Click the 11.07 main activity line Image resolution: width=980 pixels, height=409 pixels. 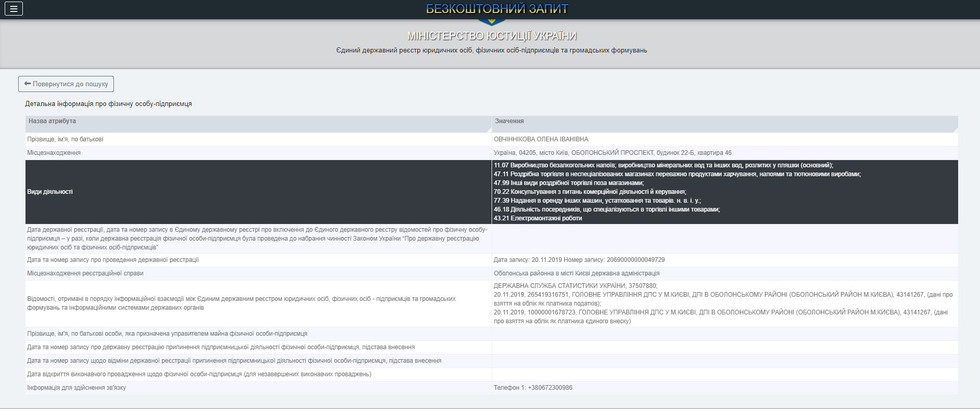pyautogui.click(x=663, y=165)
